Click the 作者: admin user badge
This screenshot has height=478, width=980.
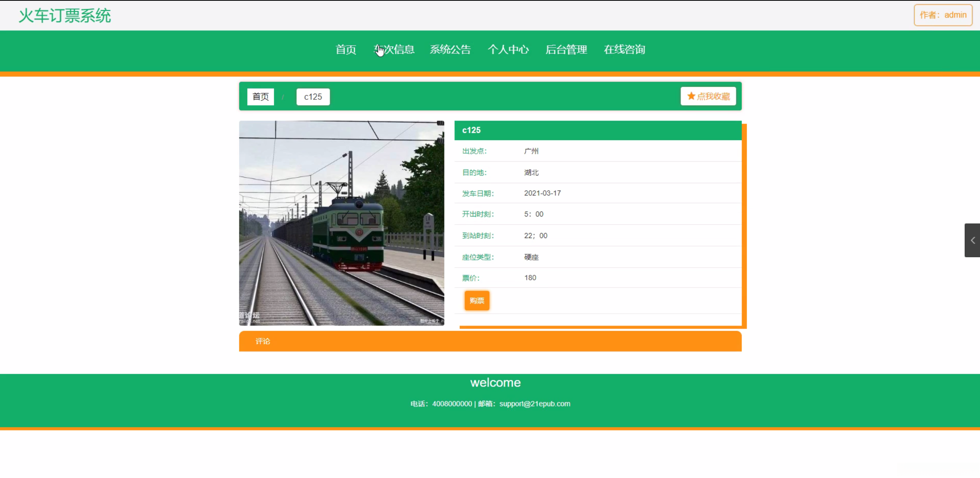943,15
